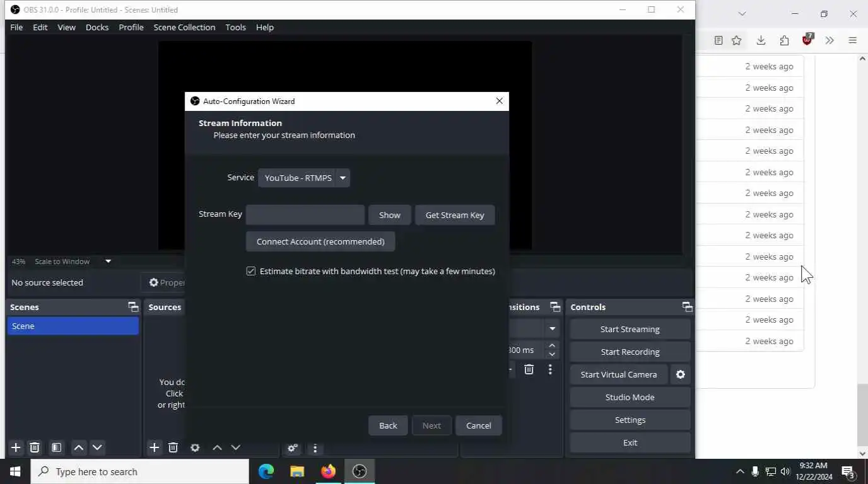The width and height of the screenshot is (868, 484).
Task: Add a new source with plus icon
Action: (154, 447)
